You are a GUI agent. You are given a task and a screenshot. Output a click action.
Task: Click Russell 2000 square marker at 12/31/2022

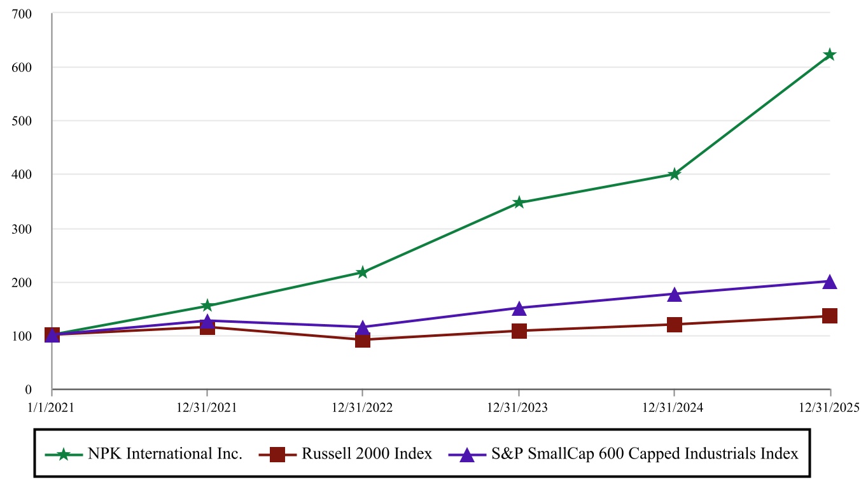[363, 340]
